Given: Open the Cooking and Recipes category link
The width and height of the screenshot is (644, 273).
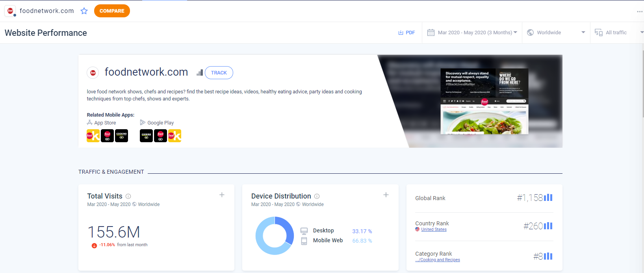Looking at the screenshot, I should 438,260.
